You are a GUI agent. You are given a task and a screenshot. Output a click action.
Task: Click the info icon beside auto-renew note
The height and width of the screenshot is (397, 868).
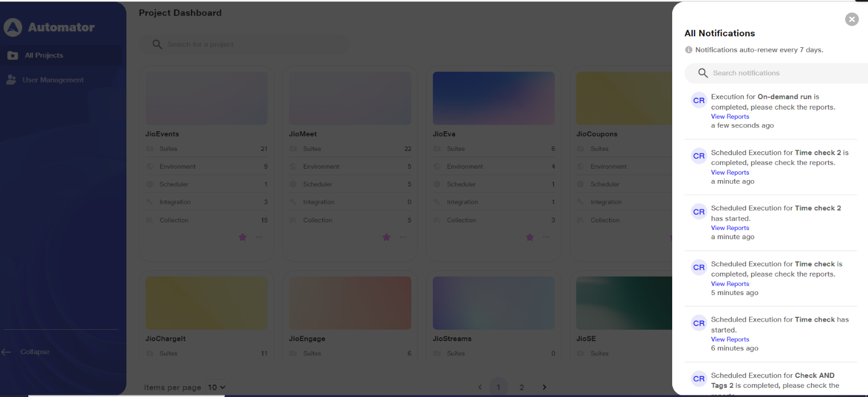[x=688, y=50]
